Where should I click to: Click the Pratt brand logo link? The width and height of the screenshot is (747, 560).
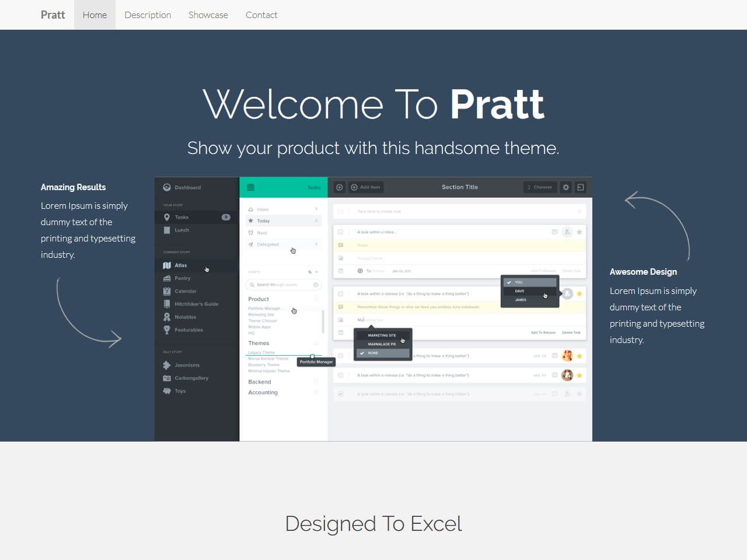[53, 15]
